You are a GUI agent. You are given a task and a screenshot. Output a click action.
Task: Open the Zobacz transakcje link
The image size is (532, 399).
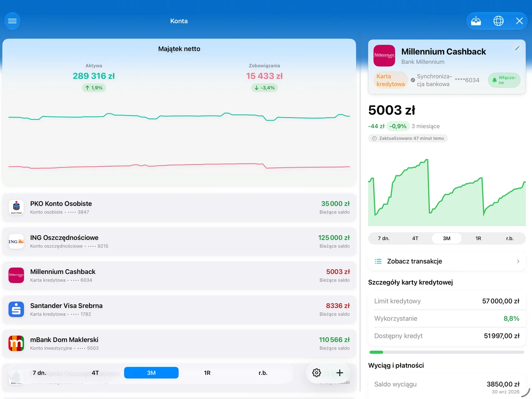point(447,261)
